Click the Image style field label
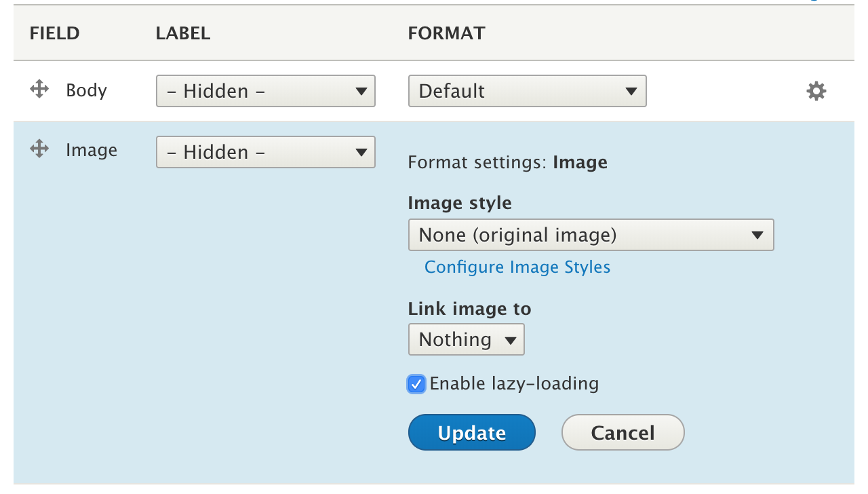Screen dimensions: 868x494 [x=460, y=204]
